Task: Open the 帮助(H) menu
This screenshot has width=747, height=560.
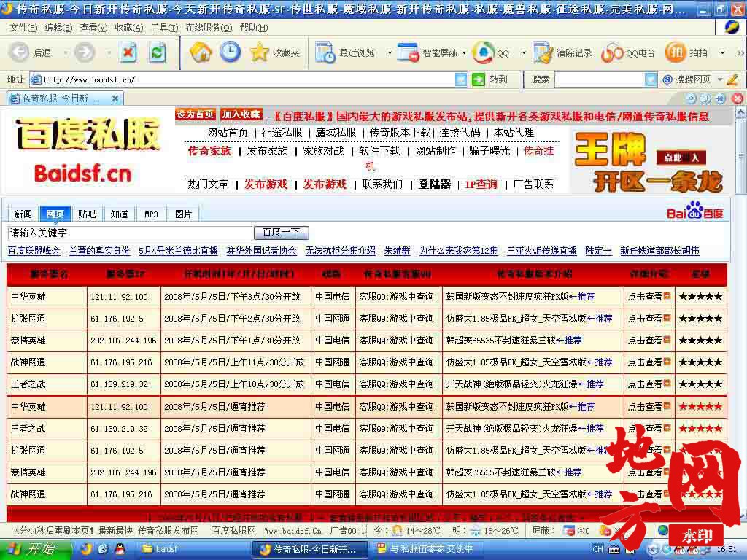Action: [253, 28]
